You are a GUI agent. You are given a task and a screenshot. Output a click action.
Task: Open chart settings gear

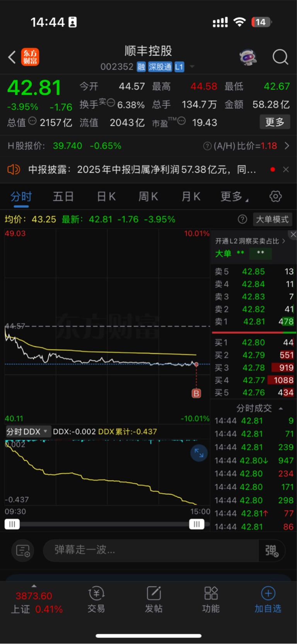tap(275, 196)
